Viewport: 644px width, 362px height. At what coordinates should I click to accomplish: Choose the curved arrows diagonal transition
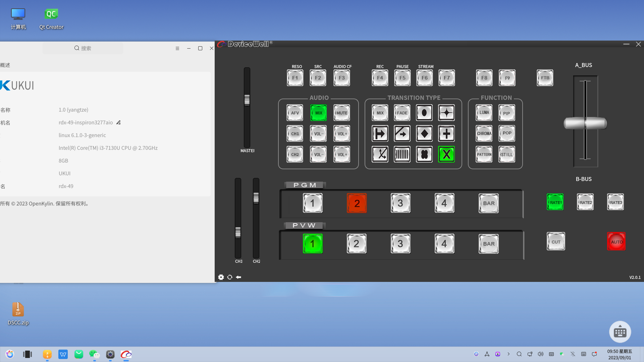(x=380, y=155)
